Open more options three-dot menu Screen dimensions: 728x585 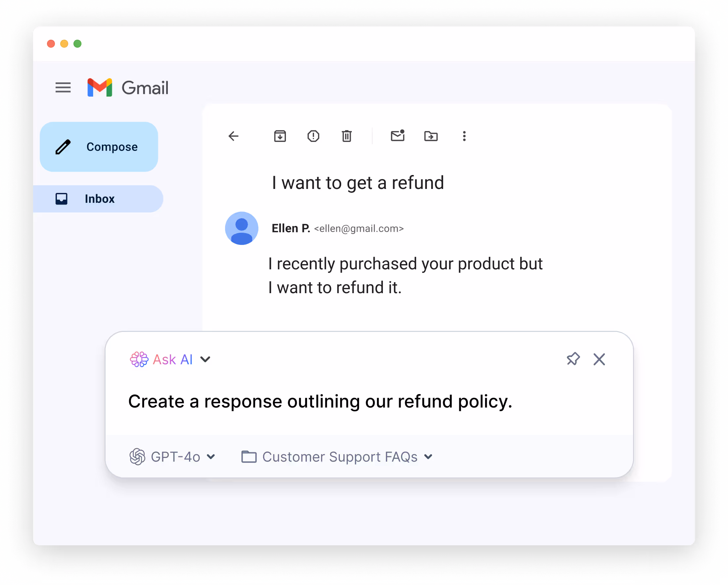(x=464, y=136)
